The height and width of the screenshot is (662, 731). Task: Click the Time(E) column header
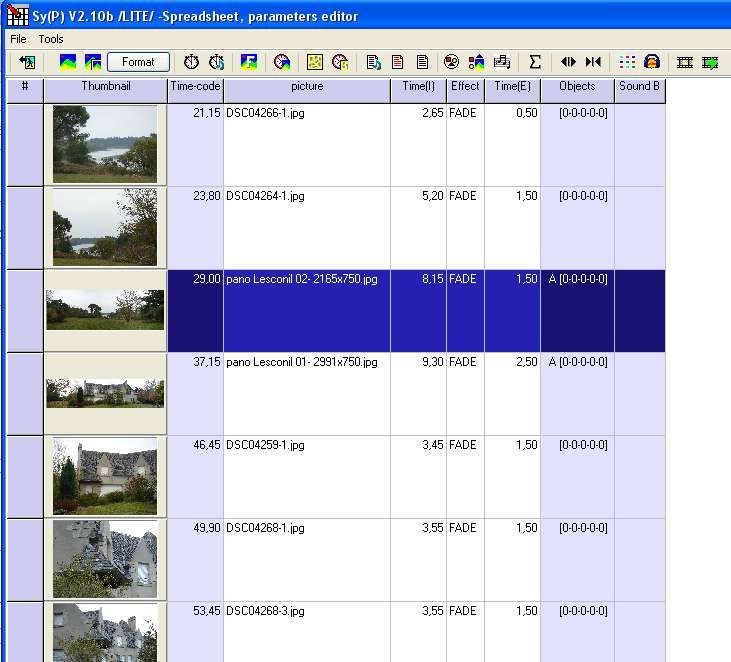pyautogui.click(x=512, y=90)
